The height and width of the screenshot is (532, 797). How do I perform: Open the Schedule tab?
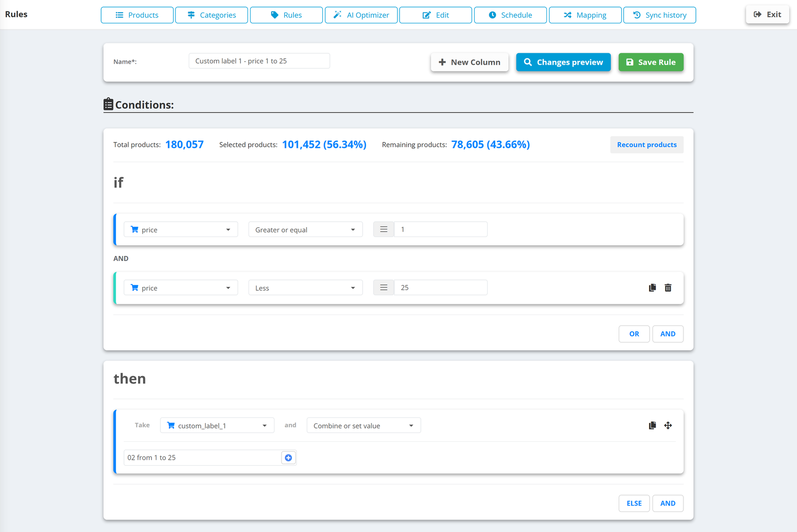[511, 15]
